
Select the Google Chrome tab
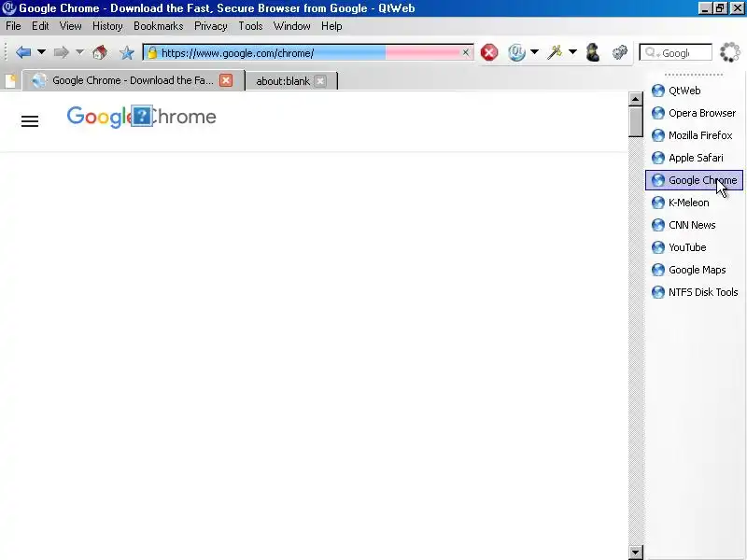133,80
